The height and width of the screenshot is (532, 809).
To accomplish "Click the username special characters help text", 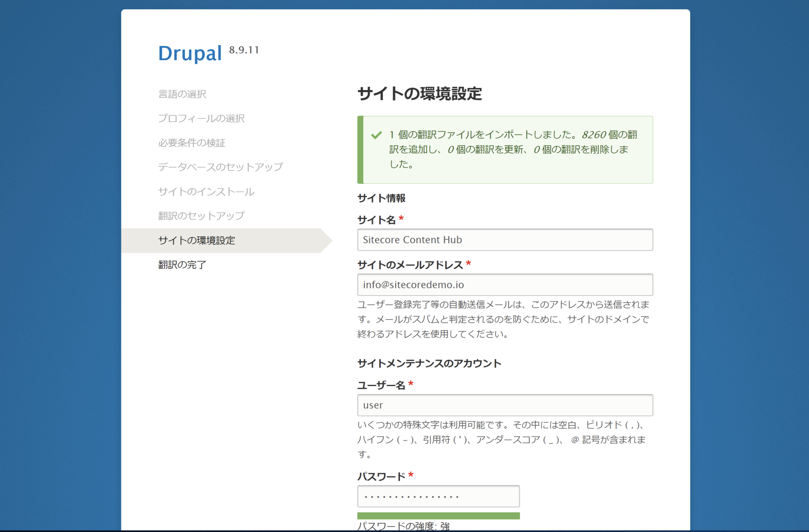I will click(502, 439).
